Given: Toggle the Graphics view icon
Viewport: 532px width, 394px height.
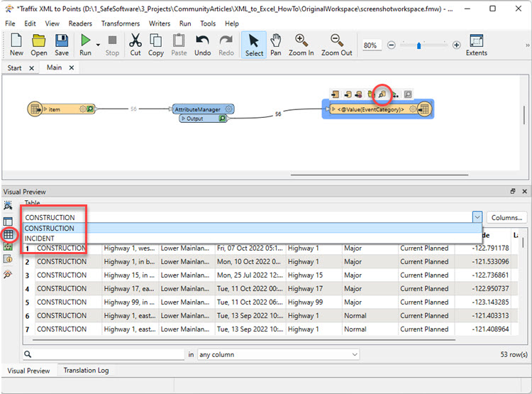Looking at the screenshot, I should click(x=8, y=246).
